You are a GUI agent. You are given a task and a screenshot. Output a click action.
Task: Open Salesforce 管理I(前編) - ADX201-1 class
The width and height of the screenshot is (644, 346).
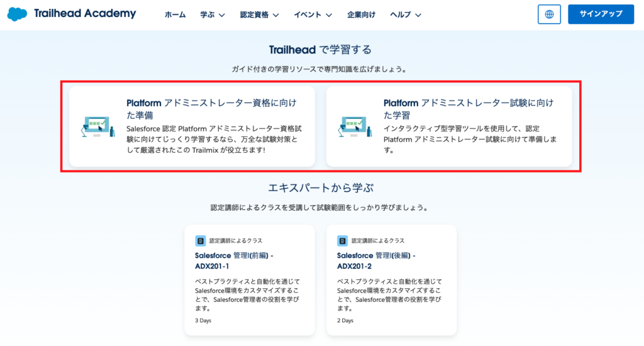tap(234, 261)
